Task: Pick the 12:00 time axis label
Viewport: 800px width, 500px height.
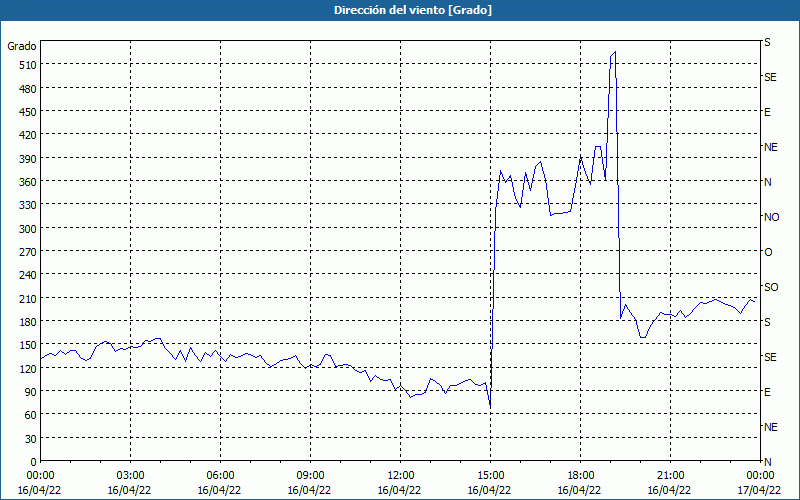Action: [x=401, y=476]
